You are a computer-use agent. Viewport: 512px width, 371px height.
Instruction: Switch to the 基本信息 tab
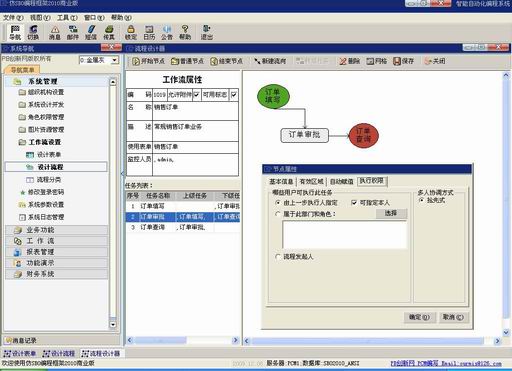[x=281, y=182]
